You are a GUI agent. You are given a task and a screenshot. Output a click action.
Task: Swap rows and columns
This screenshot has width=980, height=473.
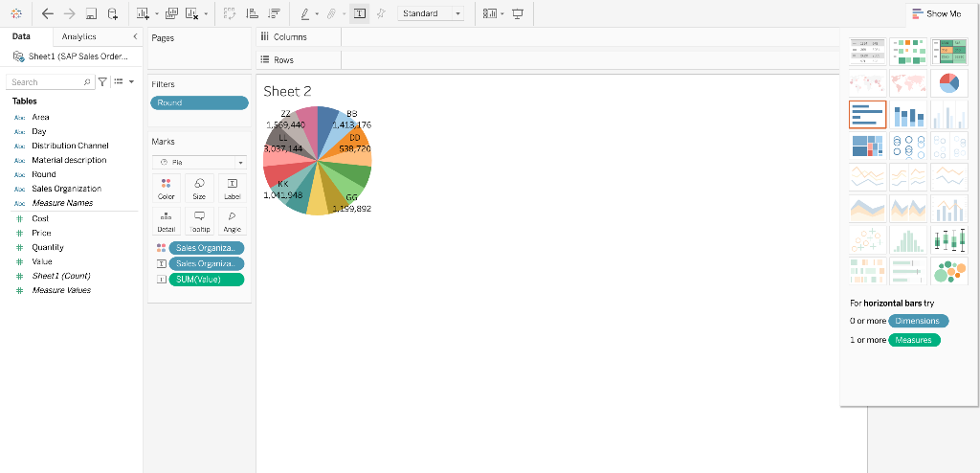click(x=230, y=13)
